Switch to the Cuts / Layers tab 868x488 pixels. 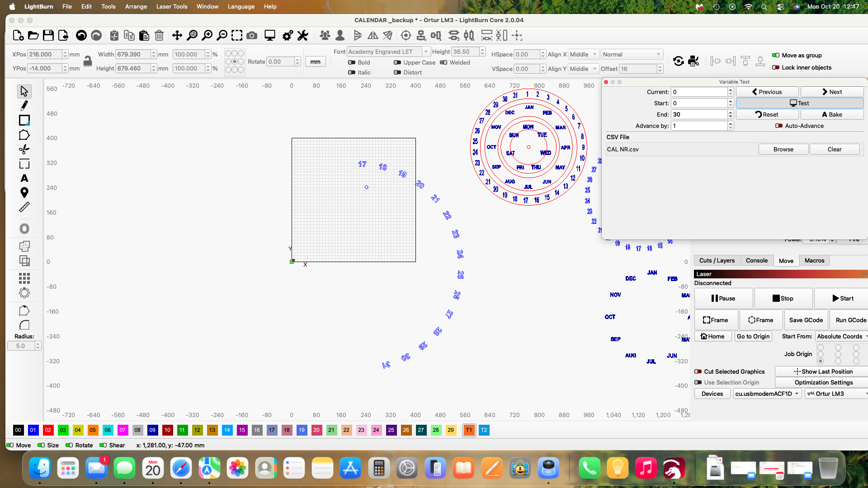pyautogui.click(x=717, y=261)
